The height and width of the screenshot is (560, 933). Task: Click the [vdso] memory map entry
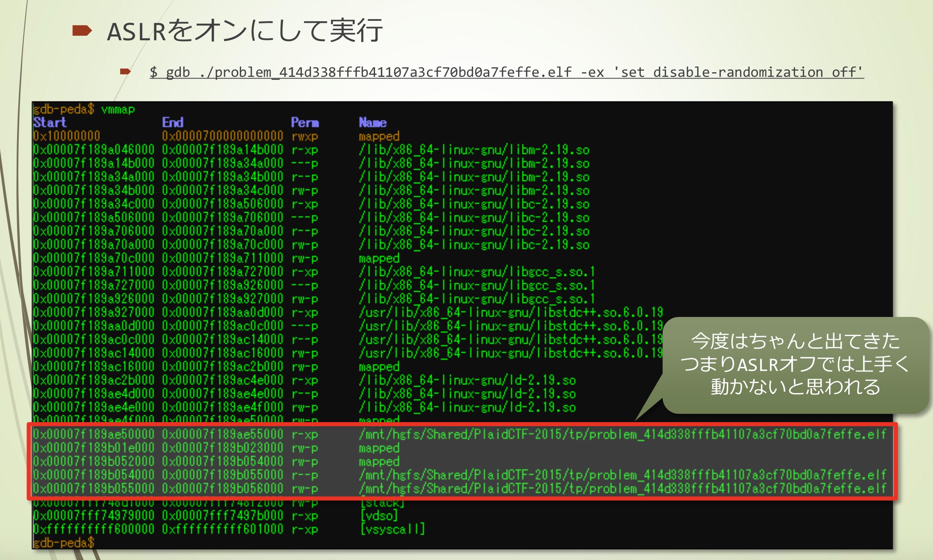(379, 516)
